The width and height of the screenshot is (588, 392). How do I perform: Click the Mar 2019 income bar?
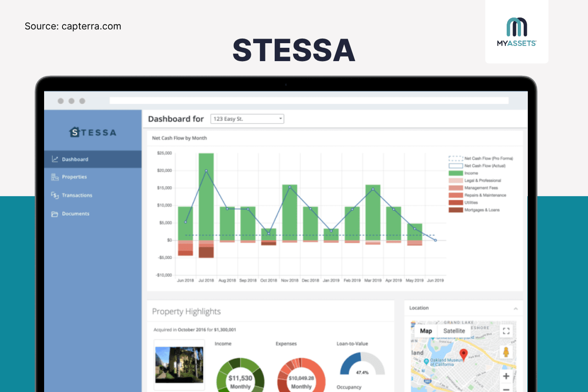(373, 212)
